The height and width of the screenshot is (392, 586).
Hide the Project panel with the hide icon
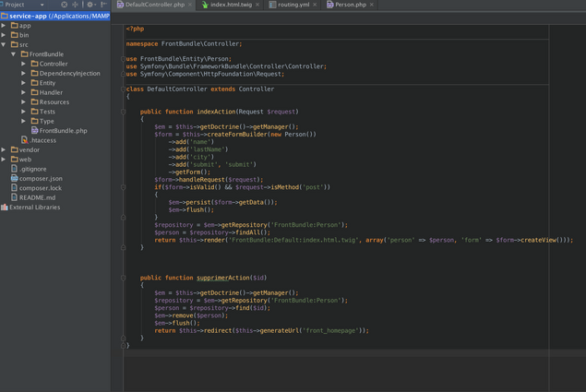pyautogui.click(x=104, y=5)
